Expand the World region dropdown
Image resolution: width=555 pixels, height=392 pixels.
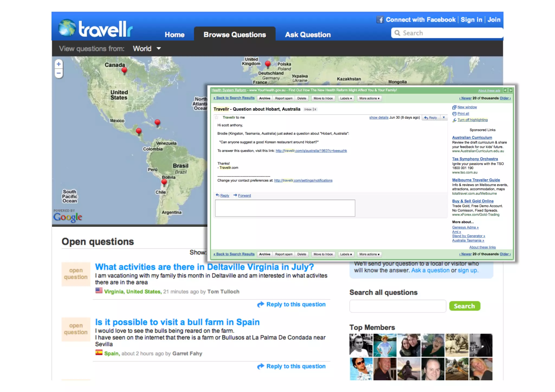pos(159,48)
